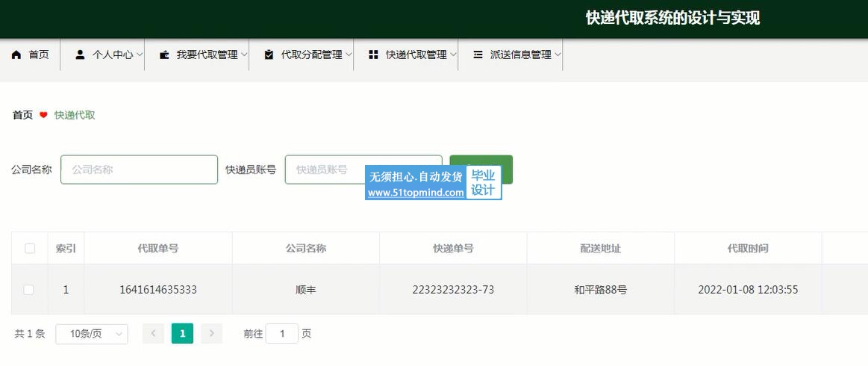
Task: Click the green search button
Action: pyautogui.click(x=481, y=170)
